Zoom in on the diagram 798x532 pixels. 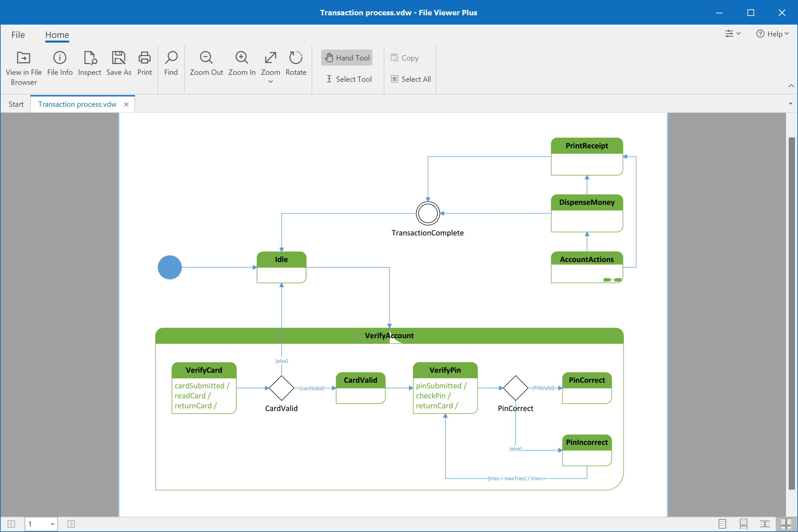[242, 65]
